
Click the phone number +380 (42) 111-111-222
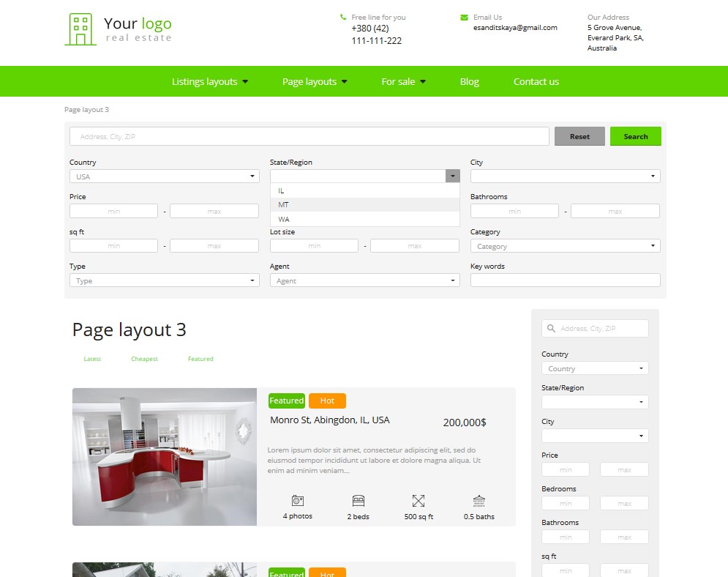coord(377,35)
